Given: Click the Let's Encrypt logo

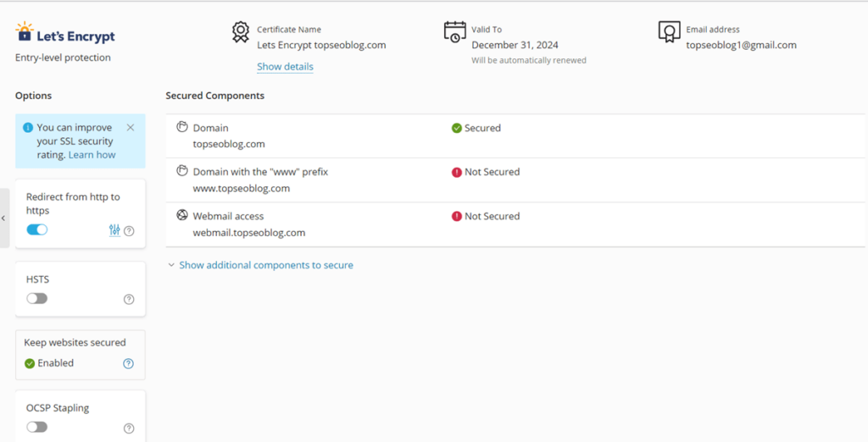Looking at the screenshot, I should (x=65, y=33).
